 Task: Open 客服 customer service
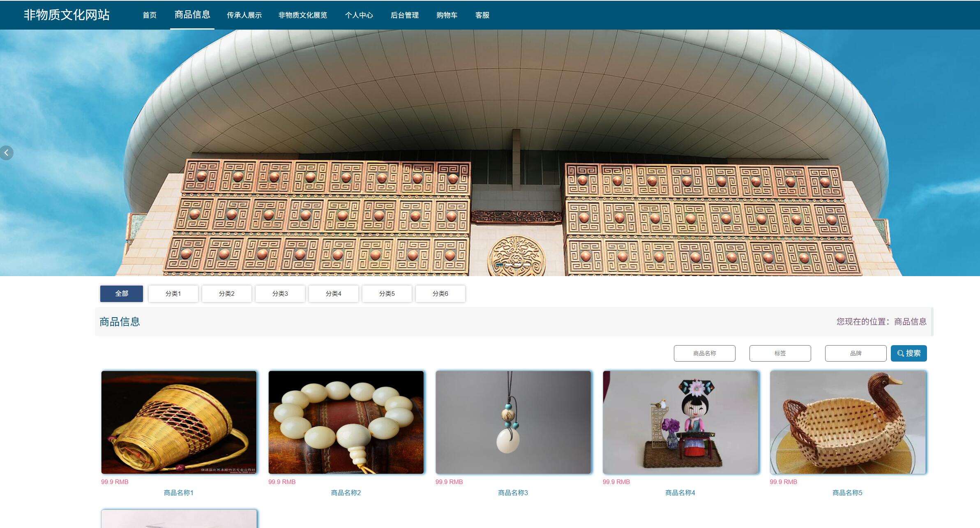point(482,15)
